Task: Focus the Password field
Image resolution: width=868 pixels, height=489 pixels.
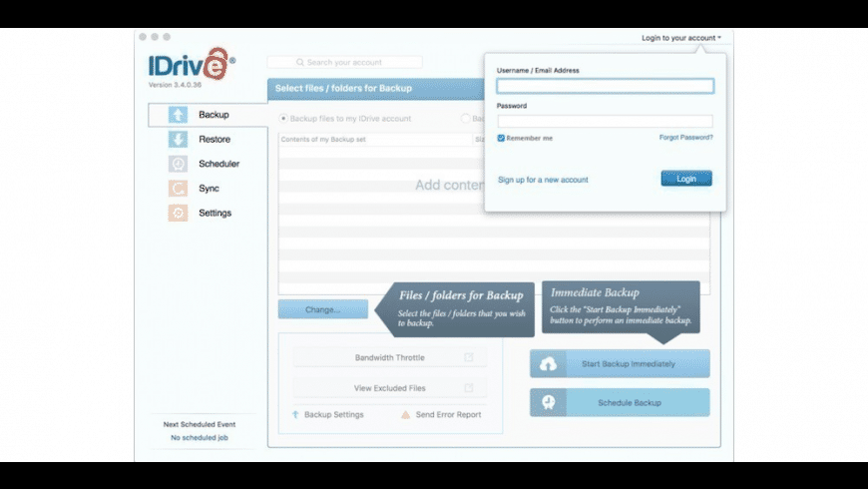Action: coord(605,121)
